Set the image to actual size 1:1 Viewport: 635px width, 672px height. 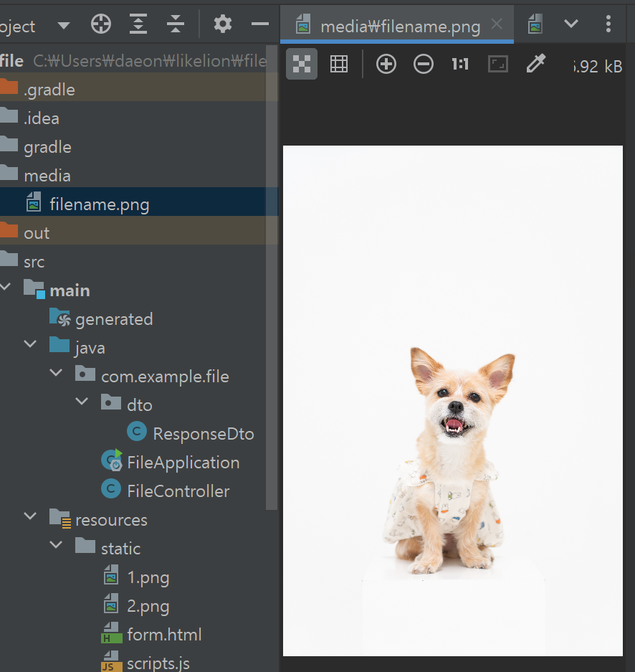click(x=460, y=65)
